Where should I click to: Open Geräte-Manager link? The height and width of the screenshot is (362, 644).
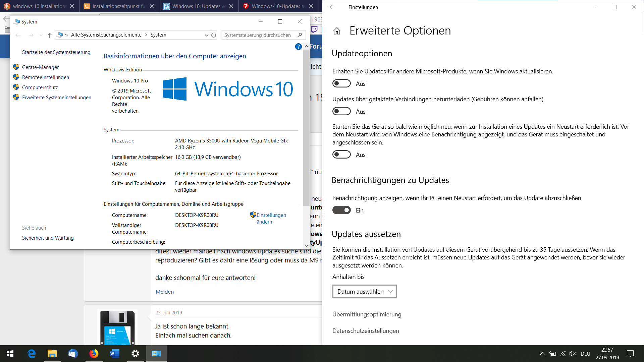click(x=40, y=67)
